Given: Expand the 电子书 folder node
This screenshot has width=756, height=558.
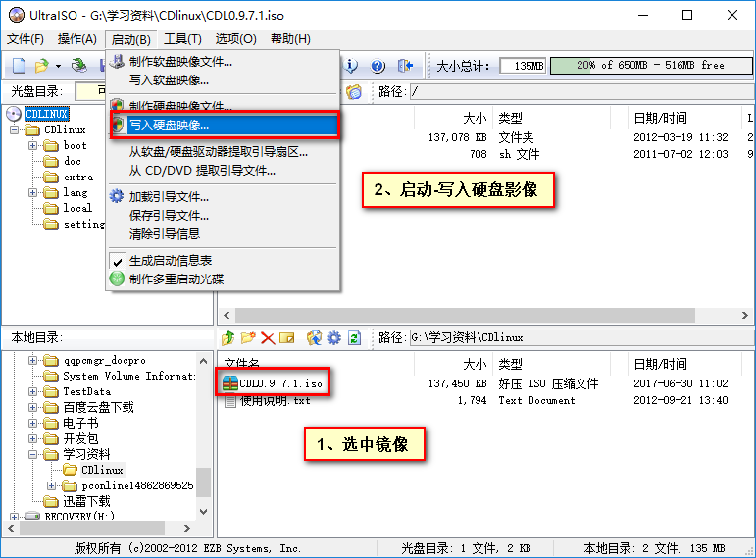Looking at the screenshot, I should pyautogui.click(x=32, y=423).
